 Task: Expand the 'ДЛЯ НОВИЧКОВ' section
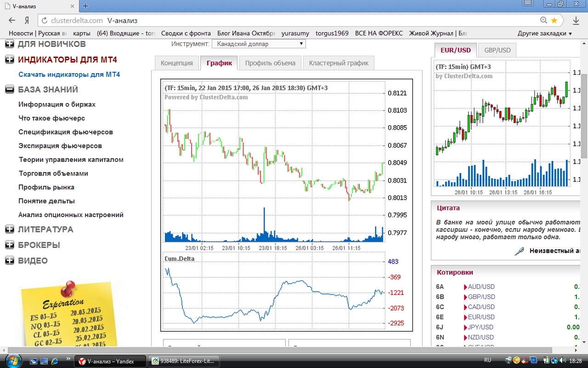(10, 44)
